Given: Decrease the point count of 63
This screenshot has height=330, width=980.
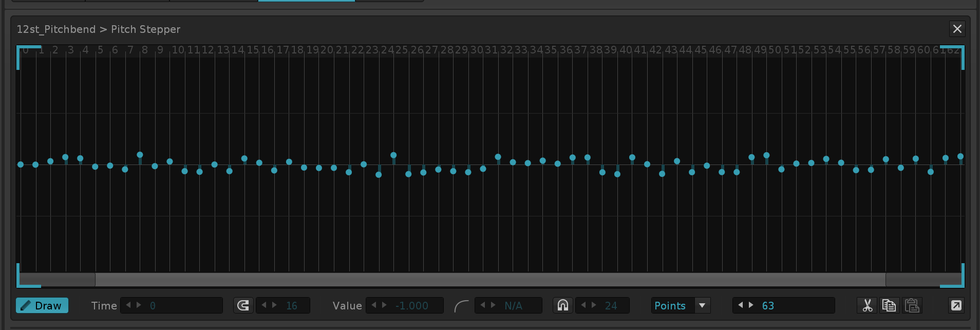Looking at the screenshot, I should pyautogui.click(x=740, y=305).
